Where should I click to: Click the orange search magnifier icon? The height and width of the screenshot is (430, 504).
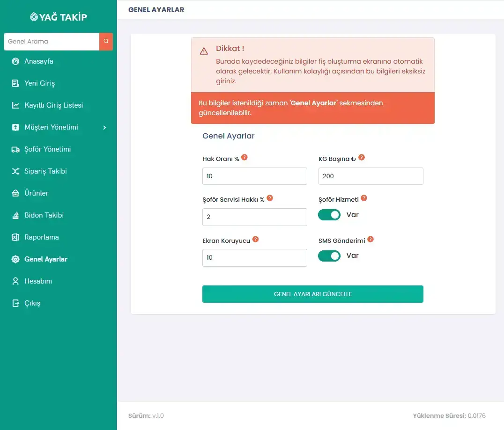(106, 42)
